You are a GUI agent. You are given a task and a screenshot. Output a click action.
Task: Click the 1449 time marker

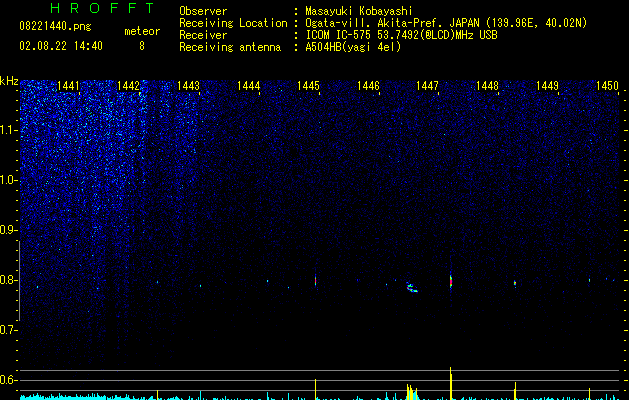coord(547,86)
